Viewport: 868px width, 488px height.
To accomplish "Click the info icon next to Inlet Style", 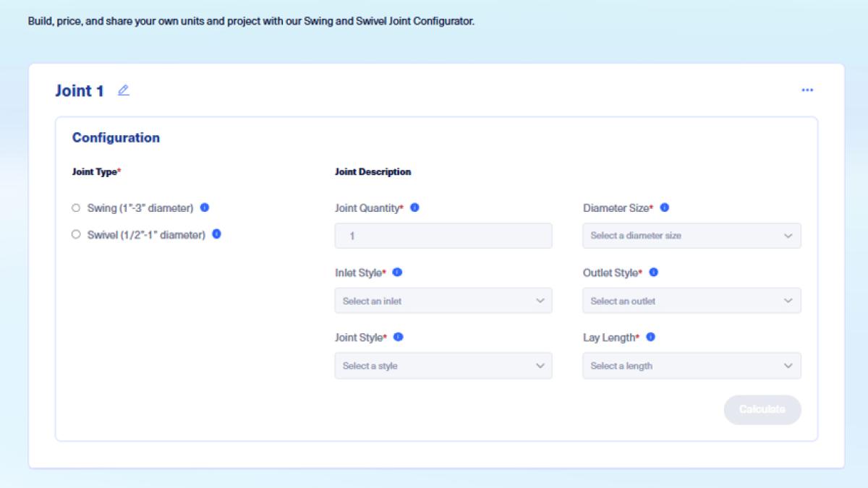I will [399, 272].
